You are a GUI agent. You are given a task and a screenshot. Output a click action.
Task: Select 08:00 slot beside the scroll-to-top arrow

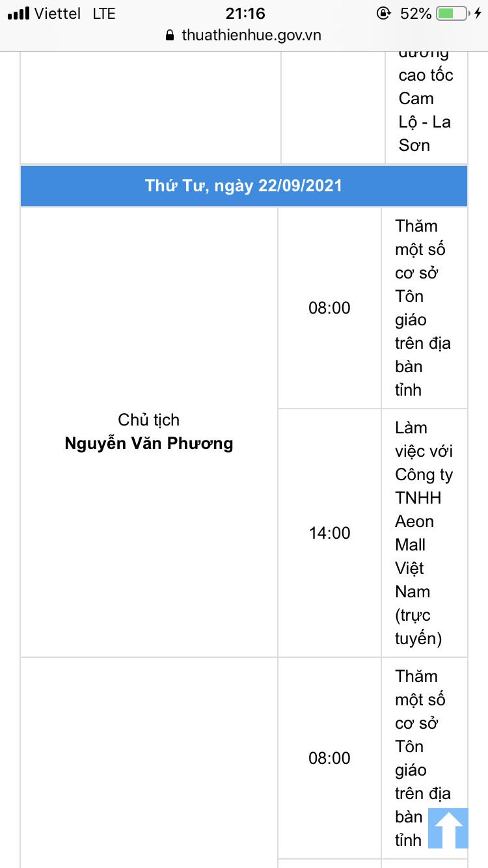[x=329, y=758]
